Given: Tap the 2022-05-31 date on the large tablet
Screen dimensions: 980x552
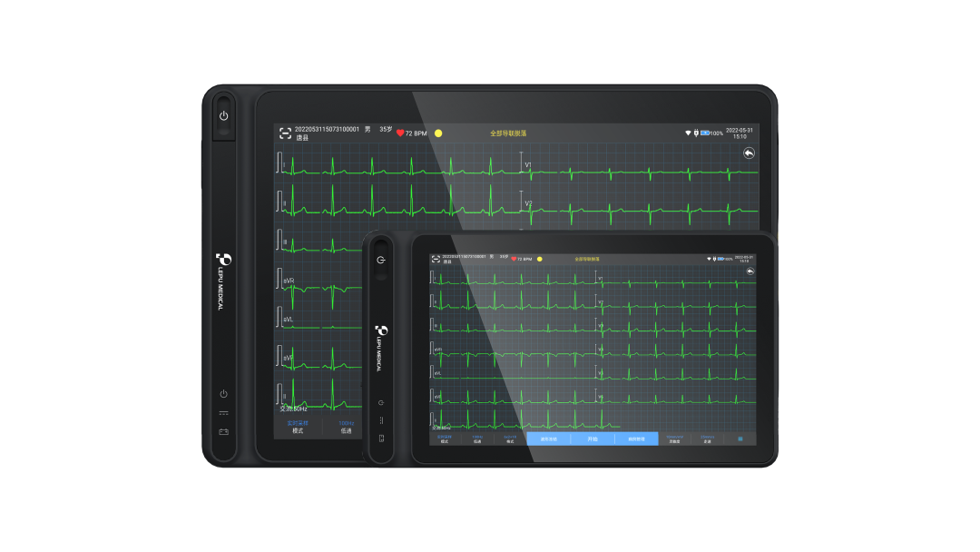Looking at the screenshot, I should (740, 130).
